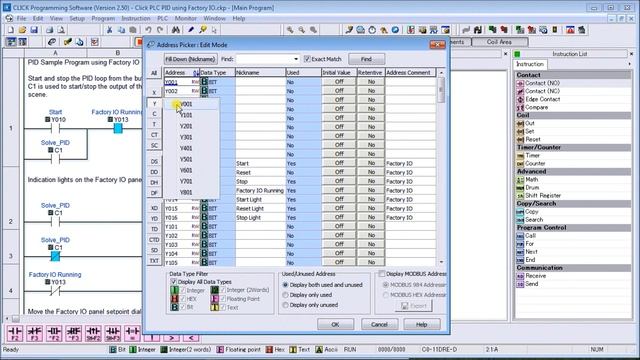Select the Timer instruction in list
Screen dimensions: 640x360
532,156
